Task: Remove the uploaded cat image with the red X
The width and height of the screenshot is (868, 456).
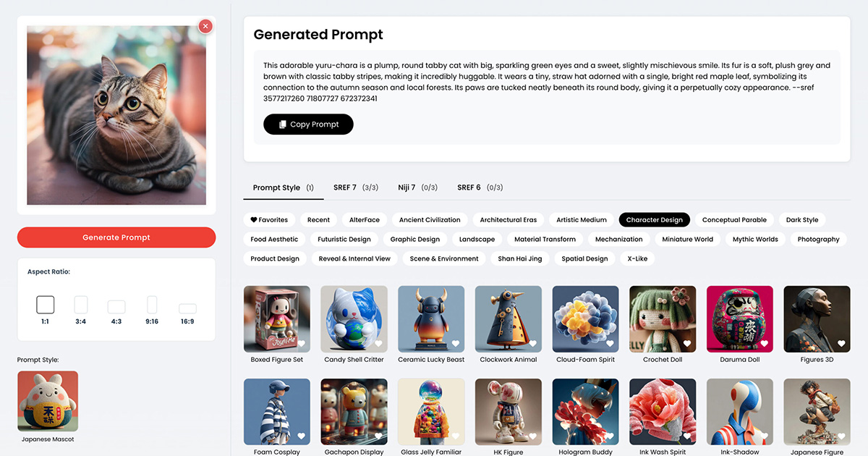Action: (205, 26)
